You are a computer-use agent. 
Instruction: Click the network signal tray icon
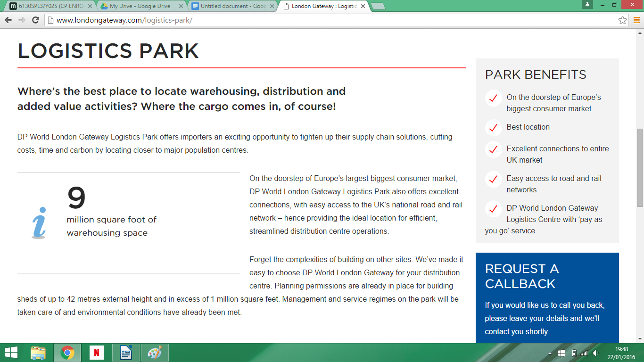tap(585, 353)
